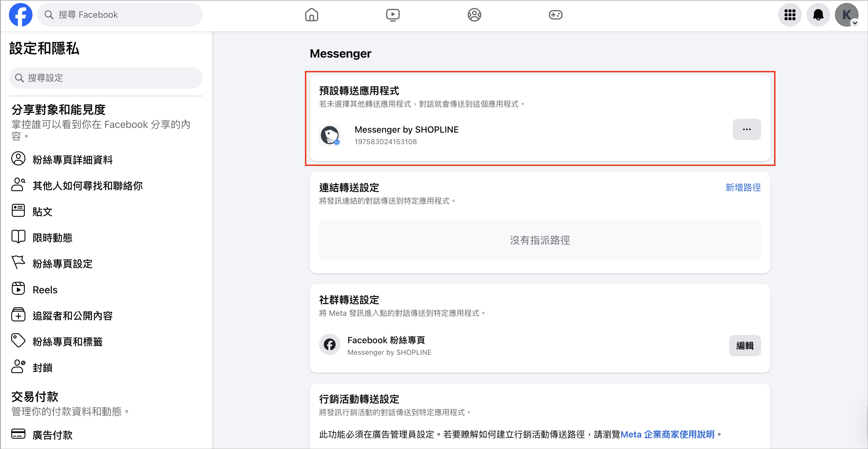This screenshot has height=449, width=868.
Task: Open the Groups icon in top bar
Action: coord(474,15)
